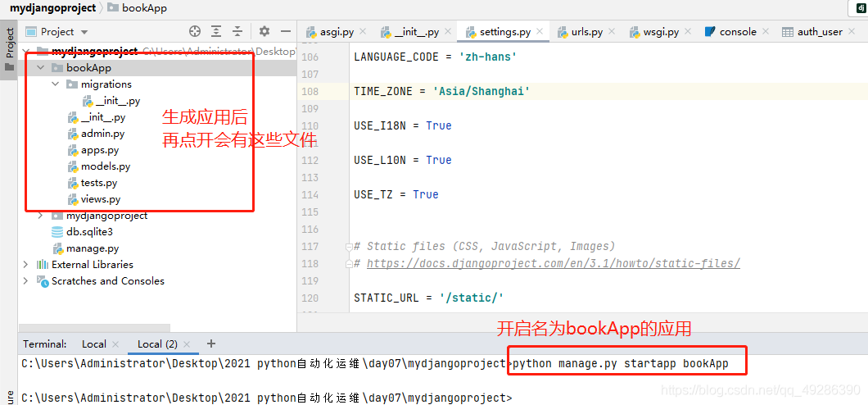Select the migrations folder

click(x=106, y=84)
